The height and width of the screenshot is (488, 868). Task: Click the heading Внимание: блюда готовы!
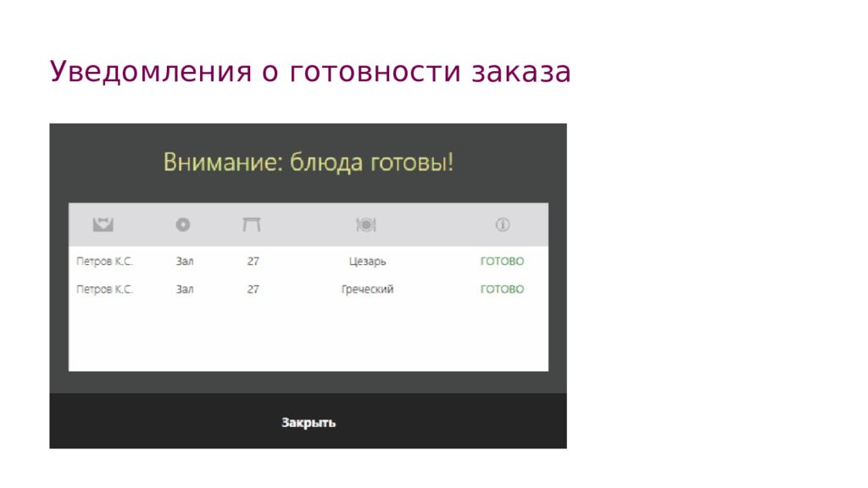pyautogui.click(x=309, y=162)
